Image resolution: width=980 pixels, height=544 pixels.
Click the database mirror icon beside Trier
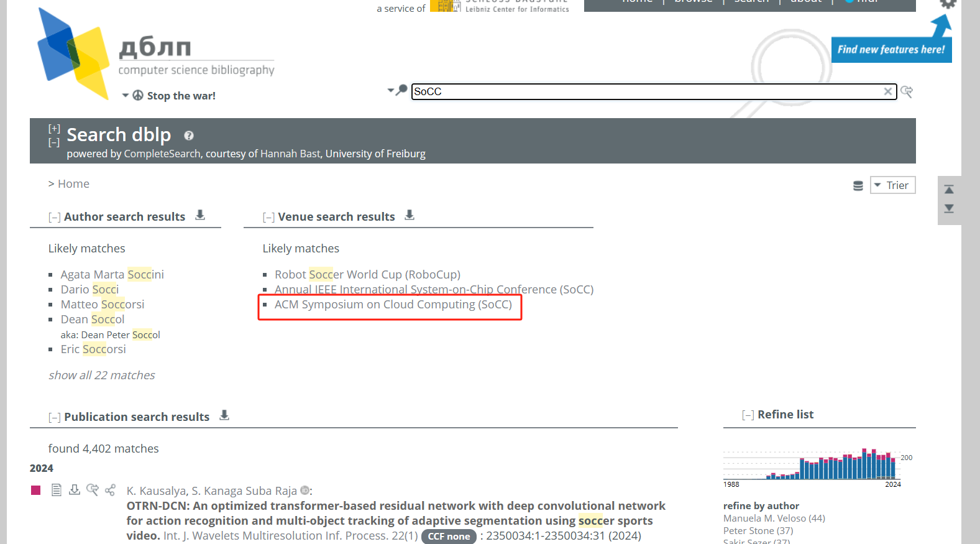858,186
